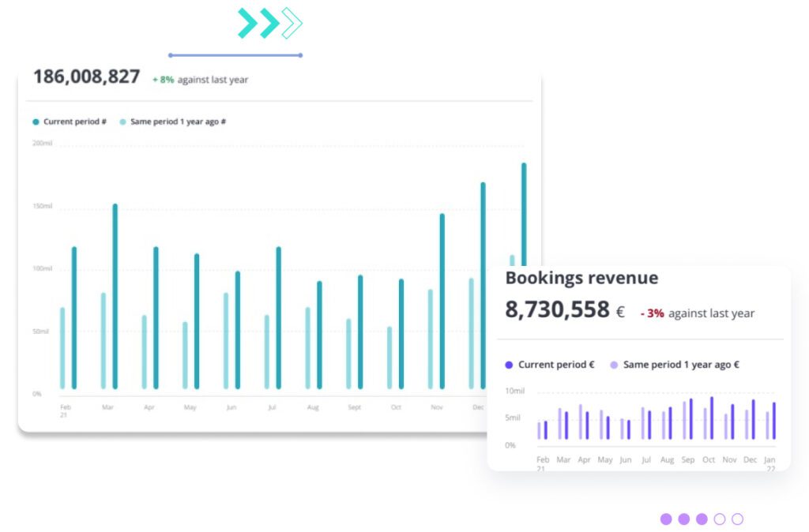Select the tallest Dec bar in the chart
Viewport: 809px width, 532px height.
(x=482, y=284)
